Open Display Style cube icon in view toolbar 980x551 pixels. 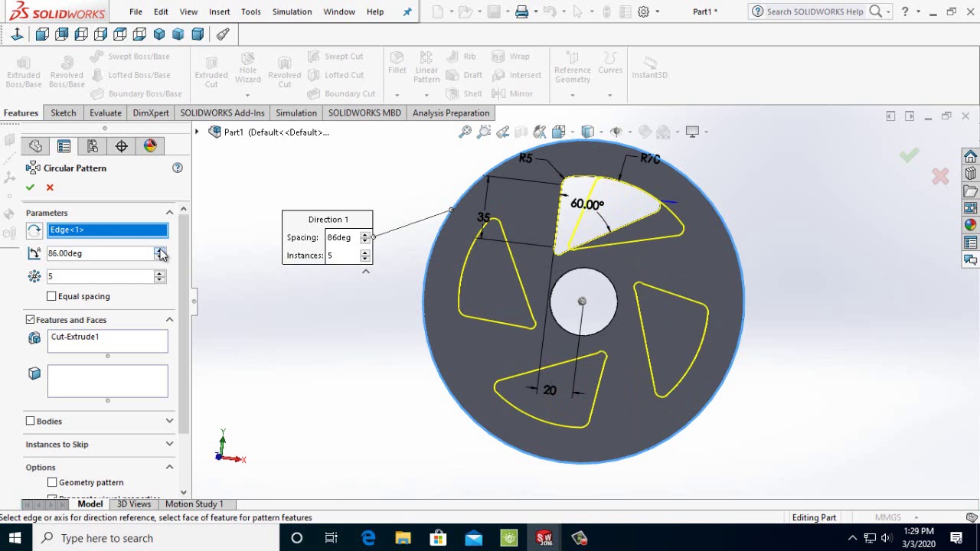point(587,132)
